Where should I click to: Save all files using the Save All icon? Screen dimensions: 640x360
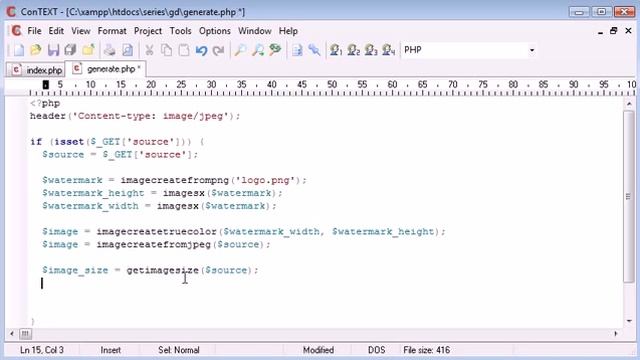click(71, 50)
